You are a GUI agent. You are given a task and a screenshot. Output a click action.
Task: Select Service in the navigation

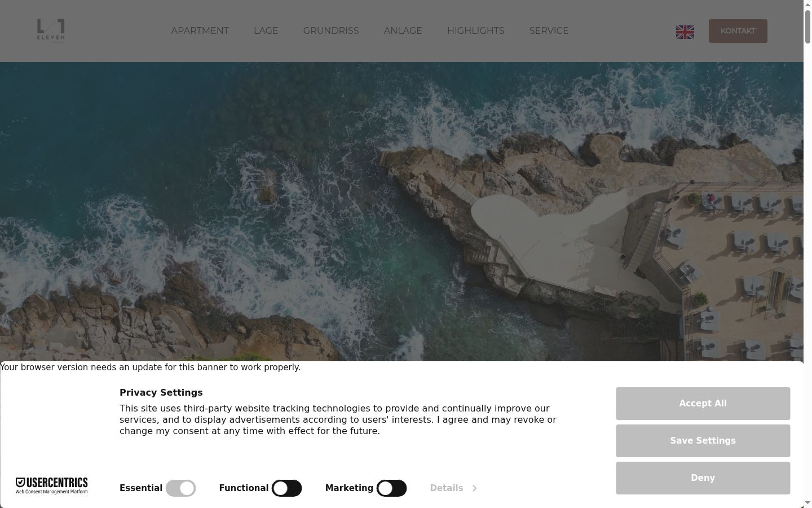pos(549,31)
